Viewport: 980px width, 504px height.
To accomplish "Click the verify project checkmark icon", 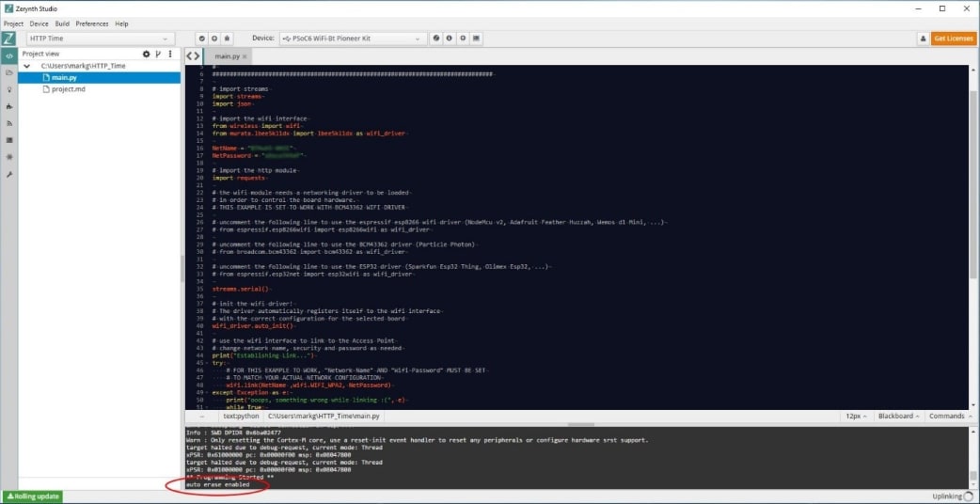I will (202, 39).
